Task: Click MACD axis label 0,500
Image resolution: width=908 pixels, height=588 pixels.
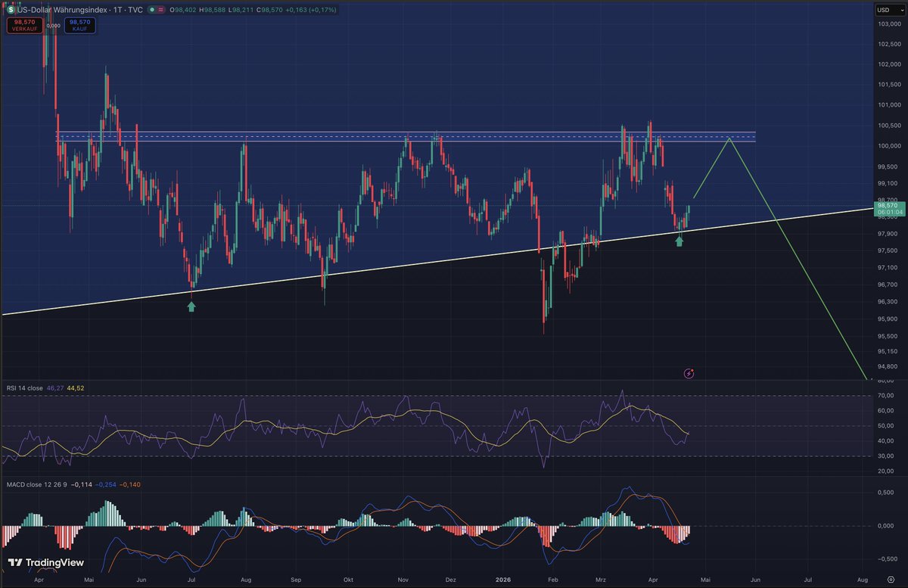Action: (x=886, y=493)
